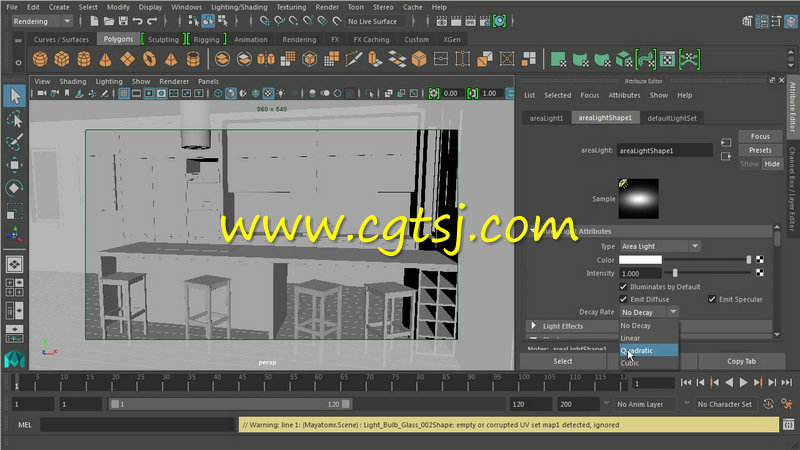This screenshot has width=800, height=450.
Task: Choose Linear from decay list
Action: [x=648, y=338]
